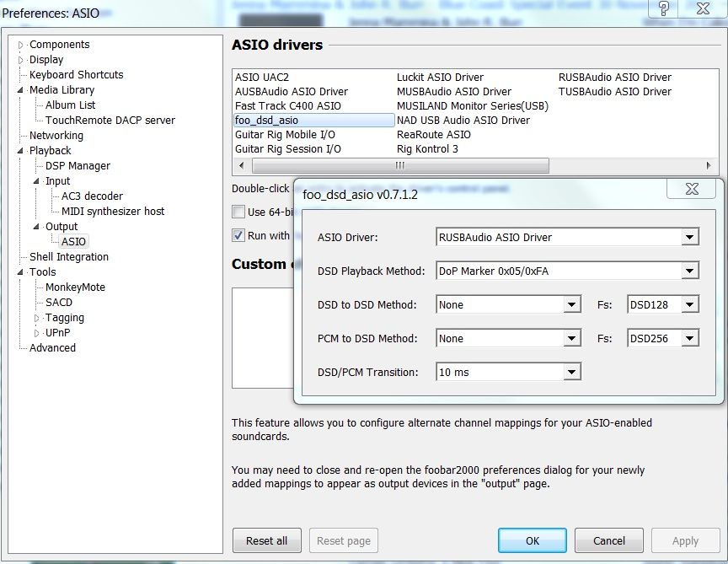Close the foo_dsd_asio settings popup
728x564 pixels.
coord(692,189)
